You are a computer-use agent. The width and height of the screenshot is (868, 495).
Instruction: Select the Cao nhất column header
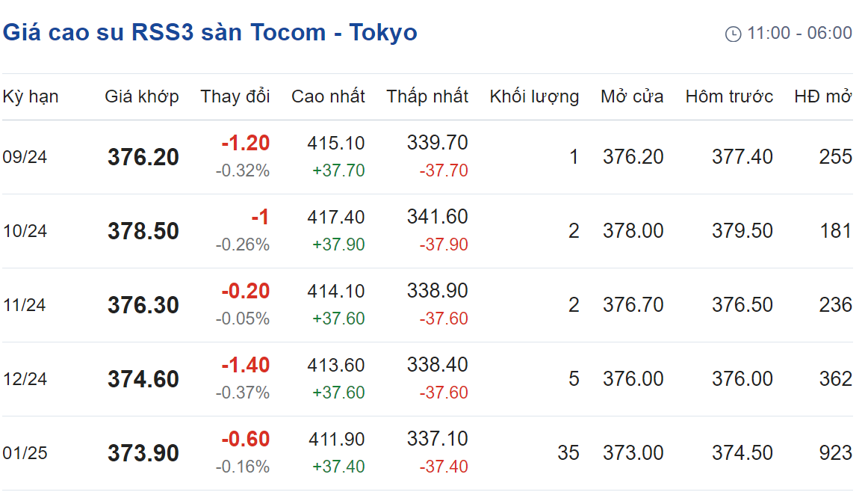pos(328,96)
